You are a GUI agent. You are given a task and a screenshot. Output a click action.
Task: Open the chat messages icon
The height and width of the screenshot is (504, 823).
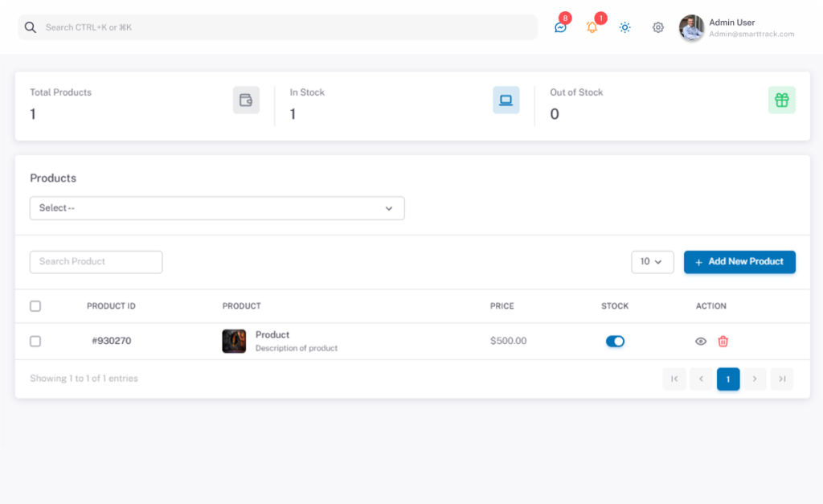point(560,27)
